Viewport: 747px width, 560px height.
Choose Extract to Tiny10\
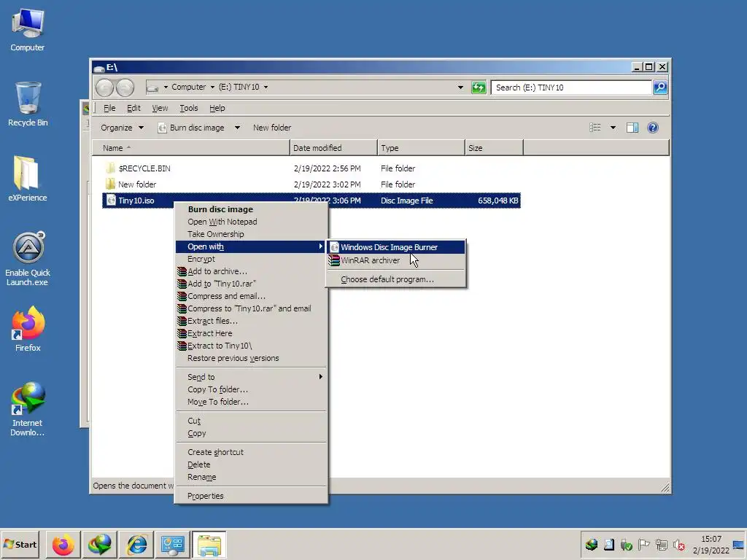pos(251,346)
